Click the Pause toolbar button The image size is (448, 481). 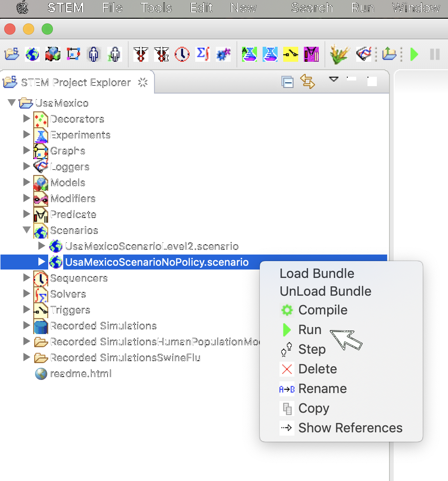(435, 54)
